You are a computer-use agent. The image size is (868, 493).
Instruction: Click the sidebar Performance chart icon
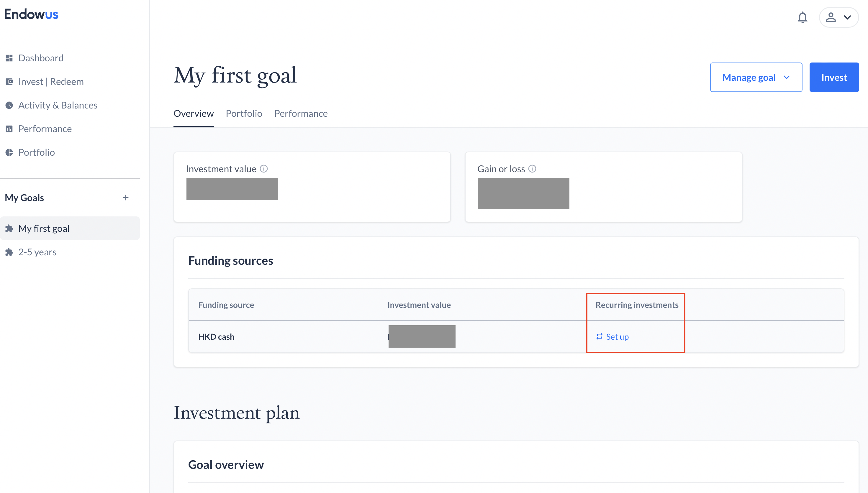point(9,129)
